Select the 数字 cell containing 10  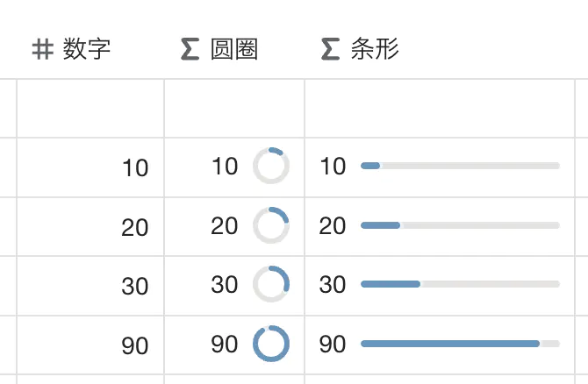click(90, 167)
